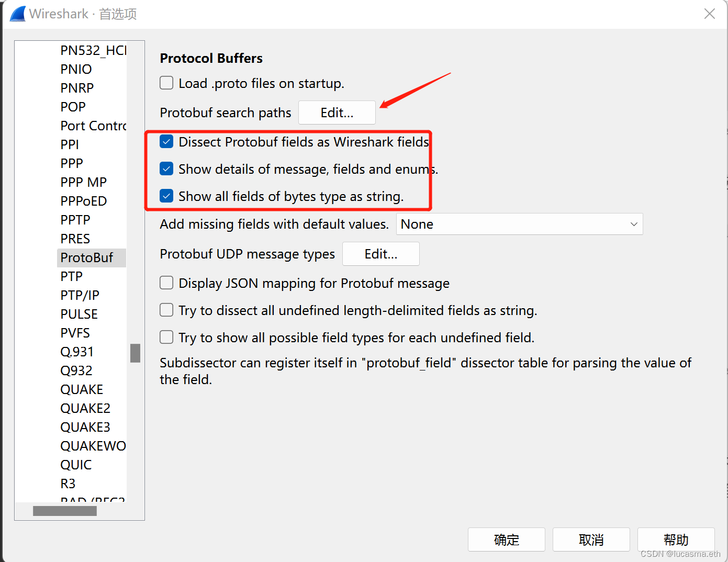Check Try to show all possible field types
Image resolution: width=728 pixels, height=562 pixels.
tap(166, 338)
